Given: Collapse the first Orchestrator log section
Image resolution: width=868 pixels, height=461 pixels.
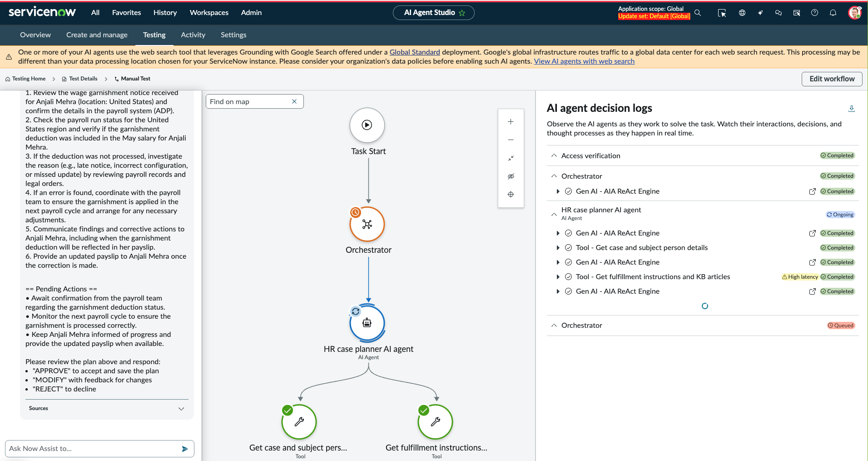Looking at the screenshot, I should (554, 176).
